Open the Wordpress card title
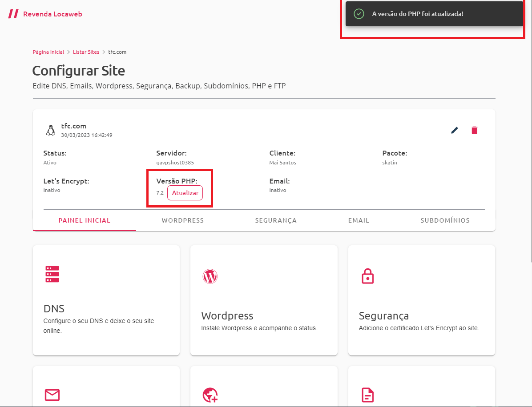532x407 pixels. [227, 315]
